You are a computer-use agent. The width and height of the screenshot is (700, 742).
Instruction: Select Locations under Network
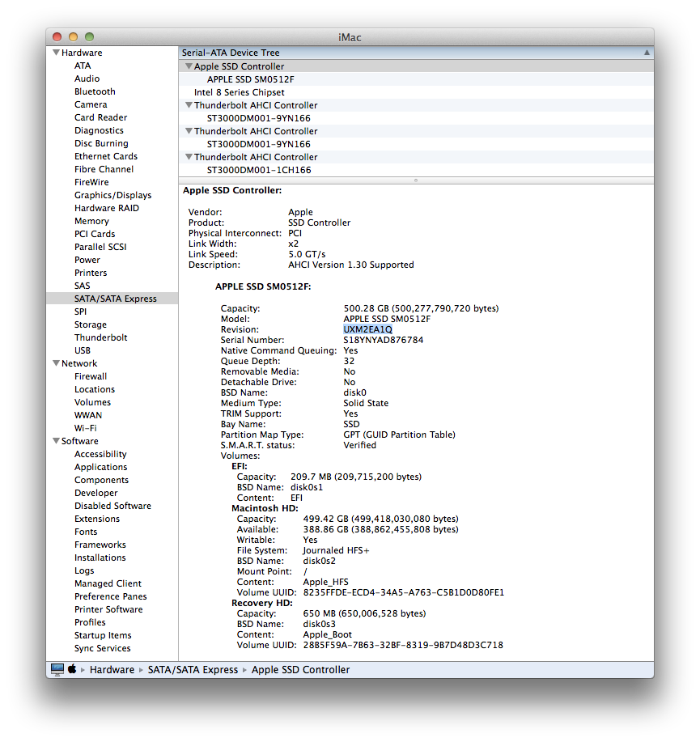(95, 389)
